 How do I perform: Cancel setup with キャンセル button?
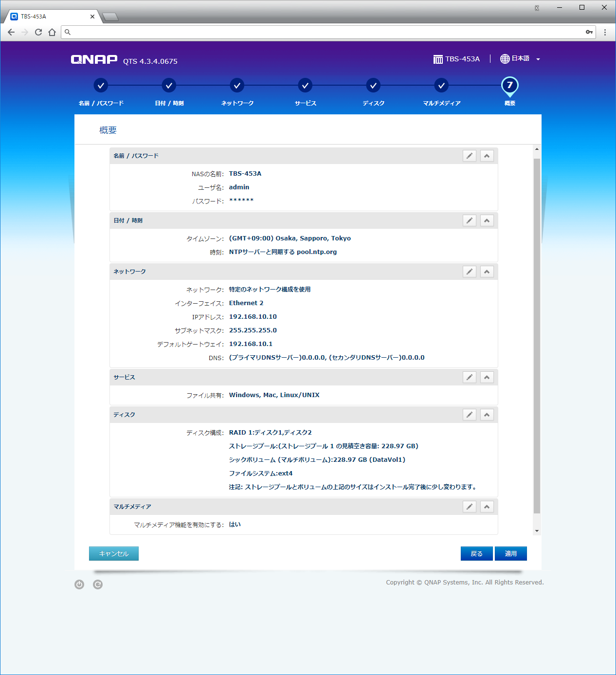(114, 553)
